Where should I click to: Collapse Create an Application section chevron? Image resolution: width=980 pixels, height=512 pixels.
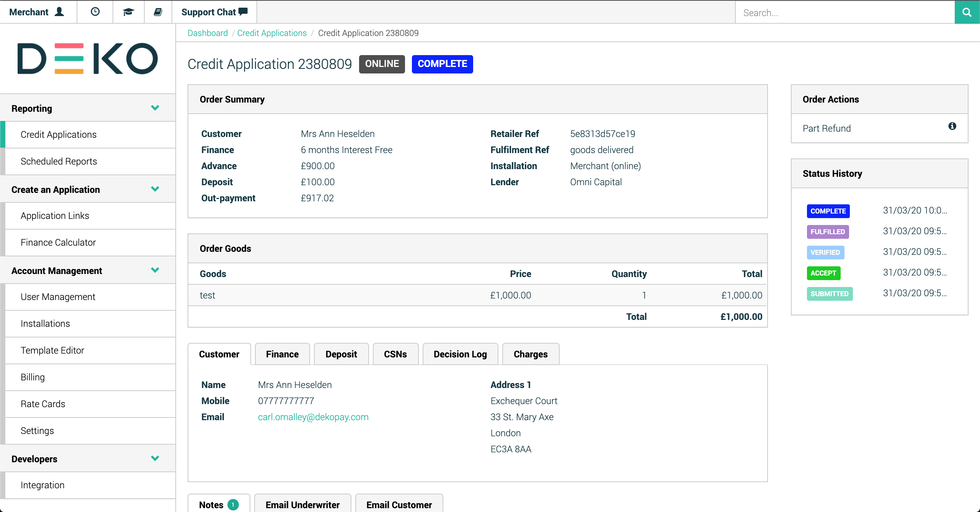[155, 189]
